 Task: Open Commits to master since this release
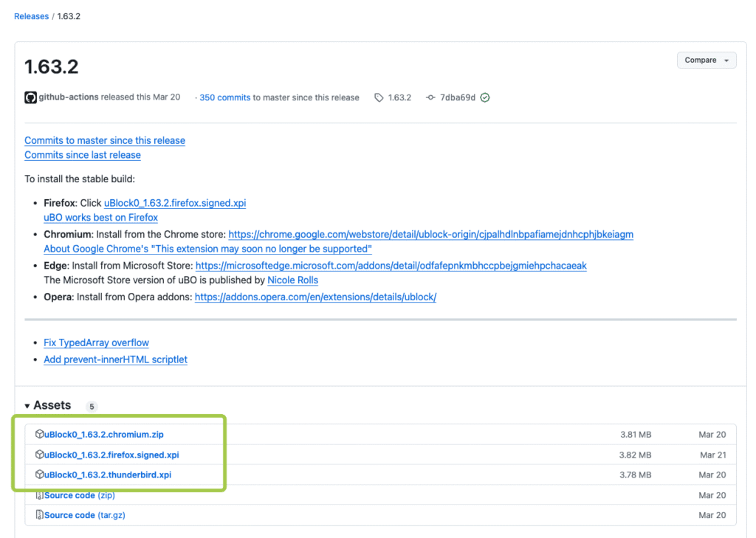[105, 140]
